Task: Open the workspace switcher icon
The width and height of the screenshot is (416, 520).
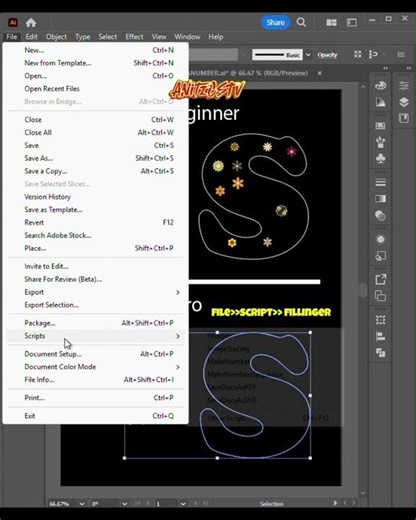Action: coord(351,22)
